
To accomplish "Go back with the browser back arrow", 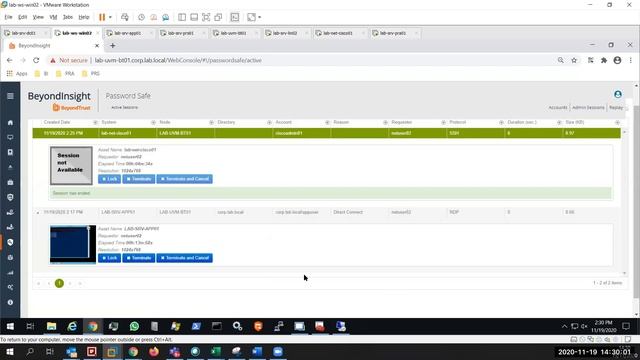I will point(9,60).
